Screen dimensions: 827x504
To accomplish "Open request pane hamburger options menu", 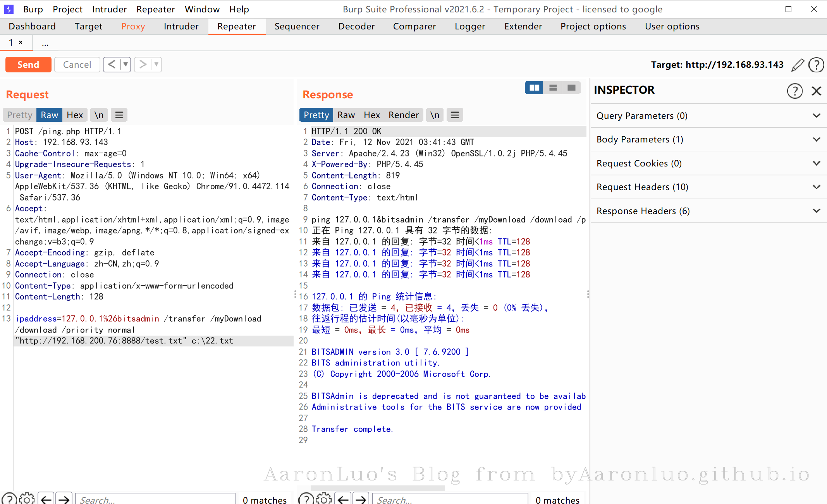I will pos(119,115).
